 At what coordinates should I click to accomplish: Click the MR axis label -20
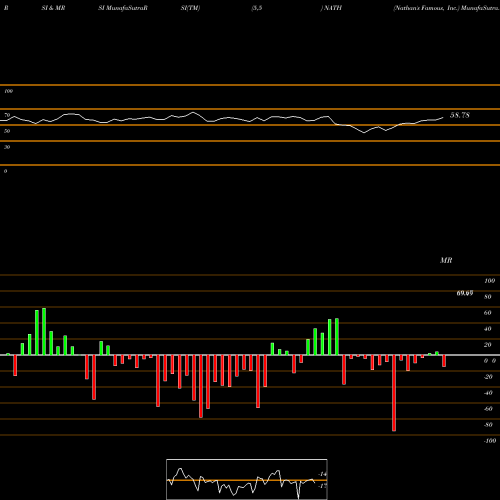click(488, 377)
